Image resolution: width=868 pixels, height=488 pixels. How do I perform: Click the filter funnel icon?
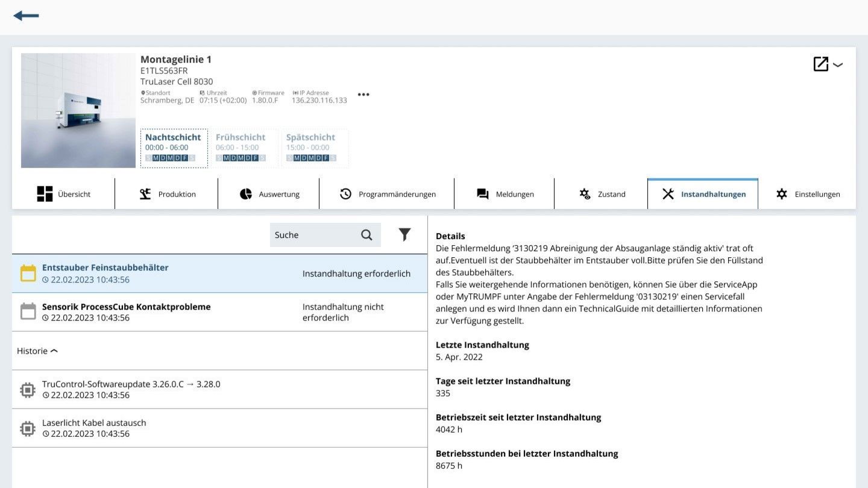404,235
